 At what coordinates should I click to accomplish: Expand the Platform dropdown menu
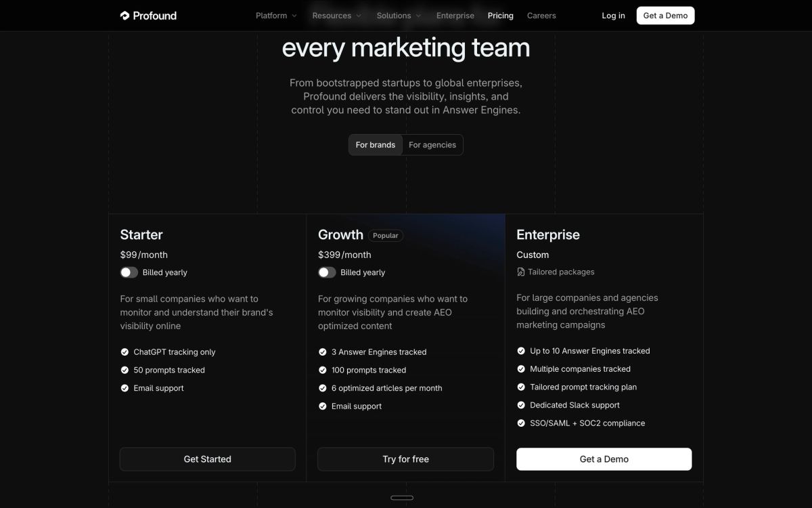(276, 16)
